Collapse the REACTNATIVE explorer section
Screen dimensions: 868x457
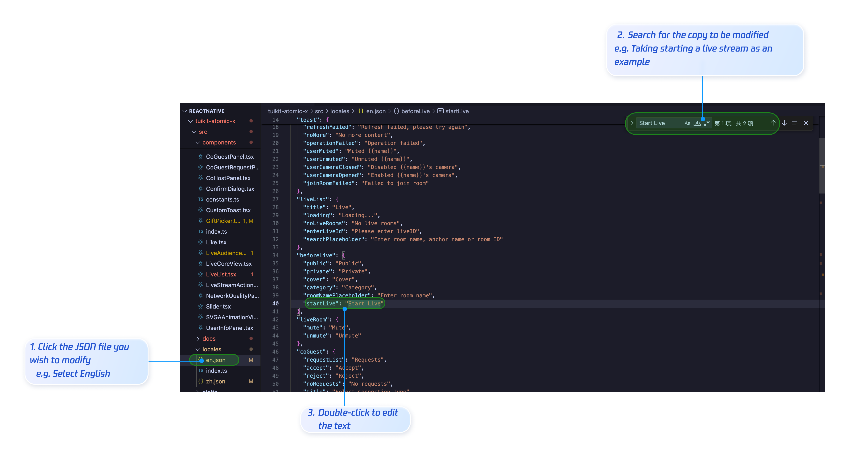point(206,111)
